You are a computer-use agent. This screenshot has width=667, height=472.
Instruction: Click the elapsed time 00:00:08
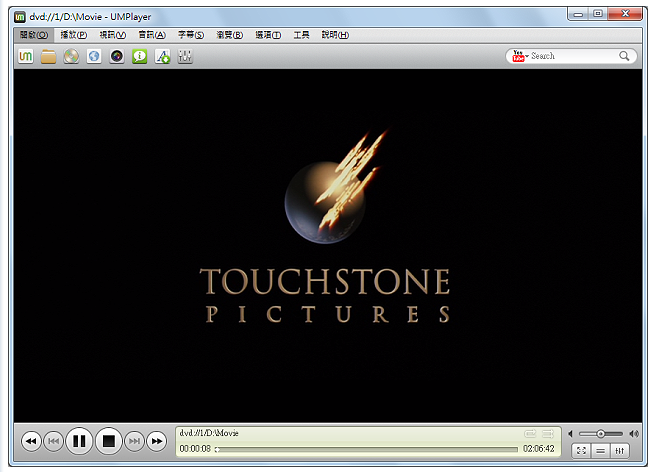[x=195, y=449]
